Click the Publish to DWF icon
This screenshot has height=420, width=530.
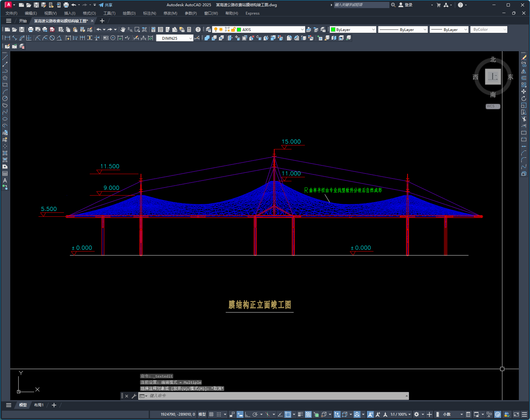pos(52,29)
